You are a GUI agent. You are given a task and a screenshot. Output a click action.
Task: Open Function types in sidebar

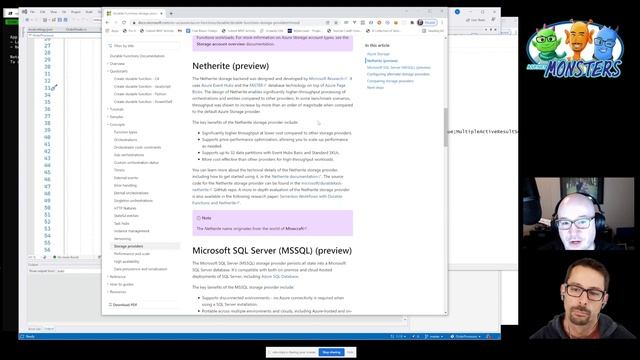click(x=125, y=132)
